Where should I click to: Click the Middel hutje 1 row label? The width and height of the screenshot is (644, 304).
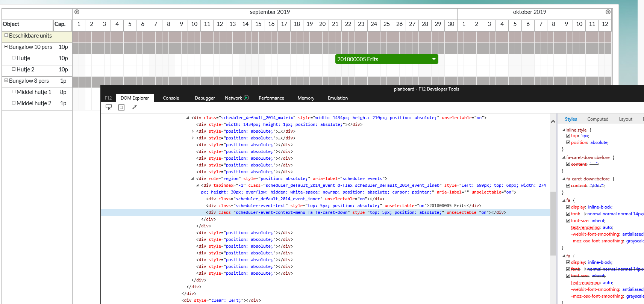34,92
